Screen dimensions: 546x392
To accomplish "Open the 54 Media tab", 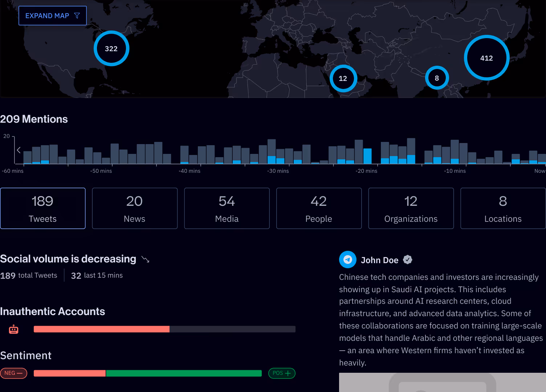I will (227, 208).
